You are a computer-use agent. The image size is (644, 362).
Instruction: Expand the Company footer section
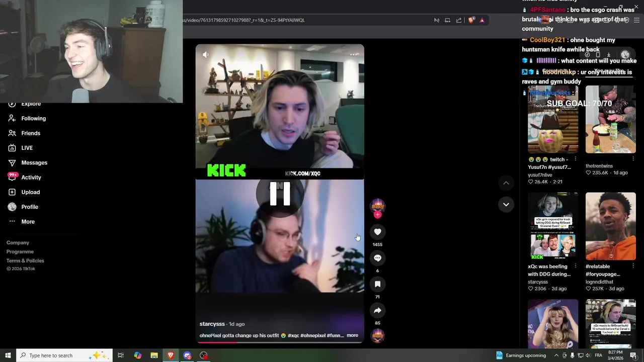pos(18,243)
